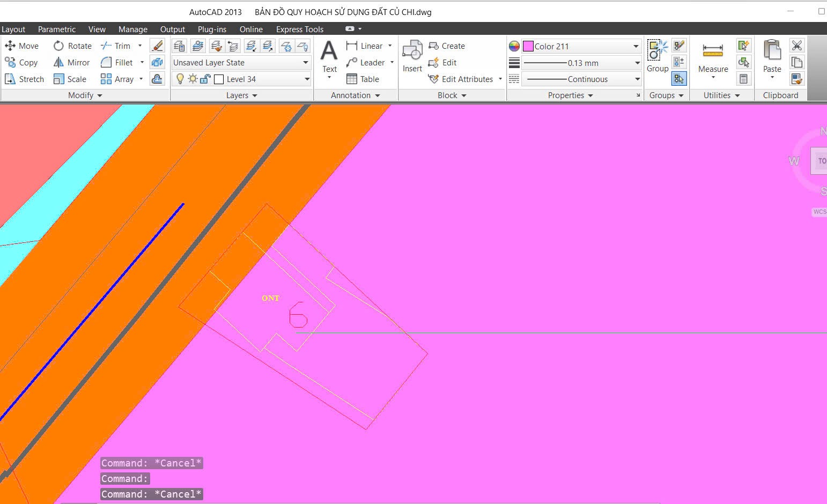Toggle layer freeze sun icon
The image size is (827, 504).
tap(193, 79)
